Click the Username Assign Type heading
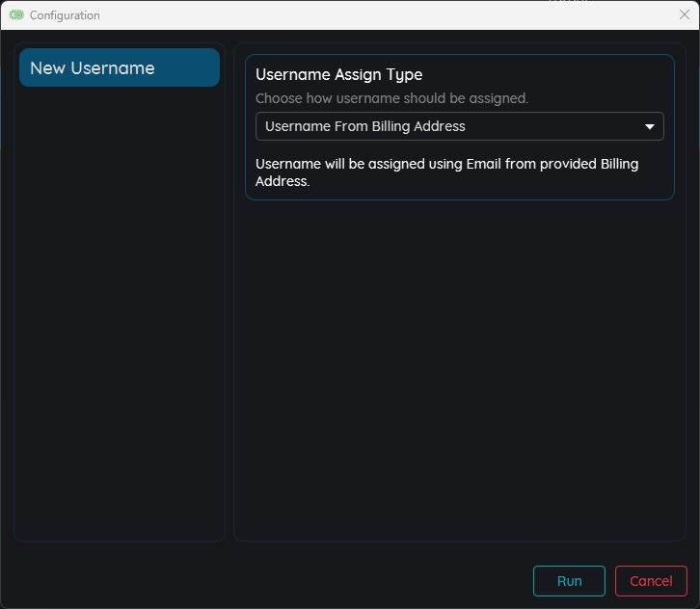 pyautogui.click(x=338, y=75)
